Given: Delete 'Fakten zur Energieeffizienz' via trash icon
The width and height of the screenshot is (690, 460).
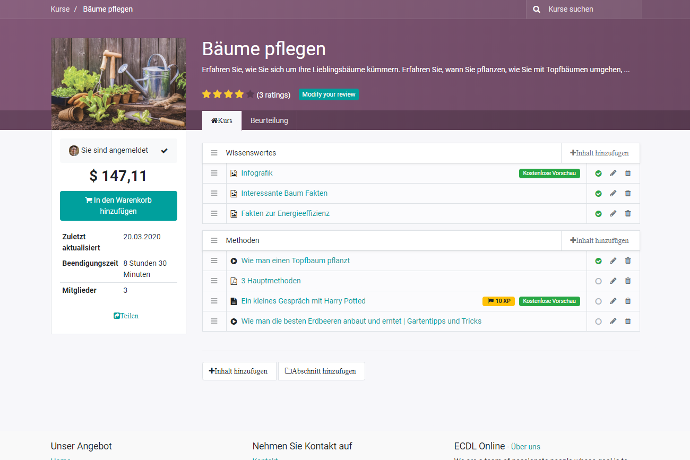Looking at the screenshot, I should [628, 213].
